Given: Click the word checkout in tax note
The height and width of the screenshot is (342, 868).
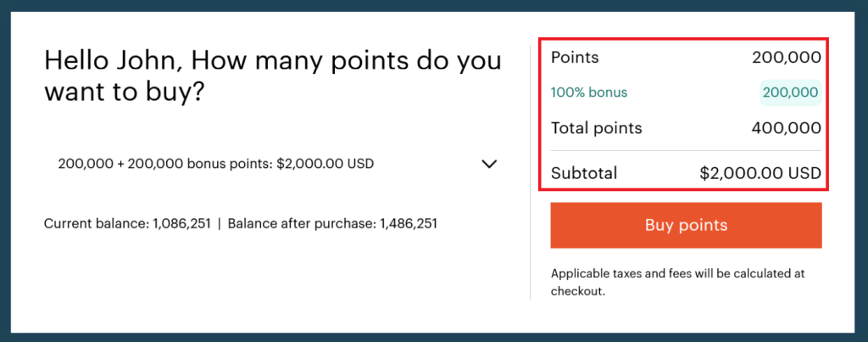Looking at the screenshot, I should point(577,290).
